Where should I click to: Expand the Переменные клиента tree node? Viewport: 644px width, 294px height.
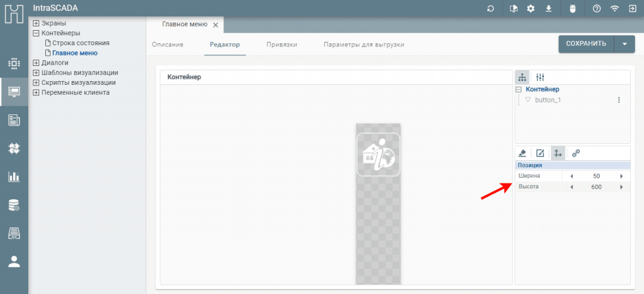pyautogui.click(x=36, y=92)
